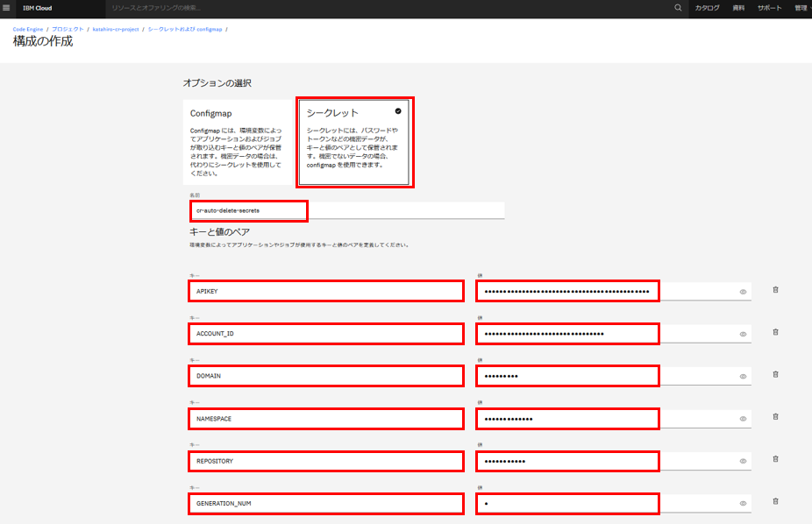Delete the REPOSITORY row with trash icon
The height and width of the screenshot is (524, 812).
(x=775, y=459)
